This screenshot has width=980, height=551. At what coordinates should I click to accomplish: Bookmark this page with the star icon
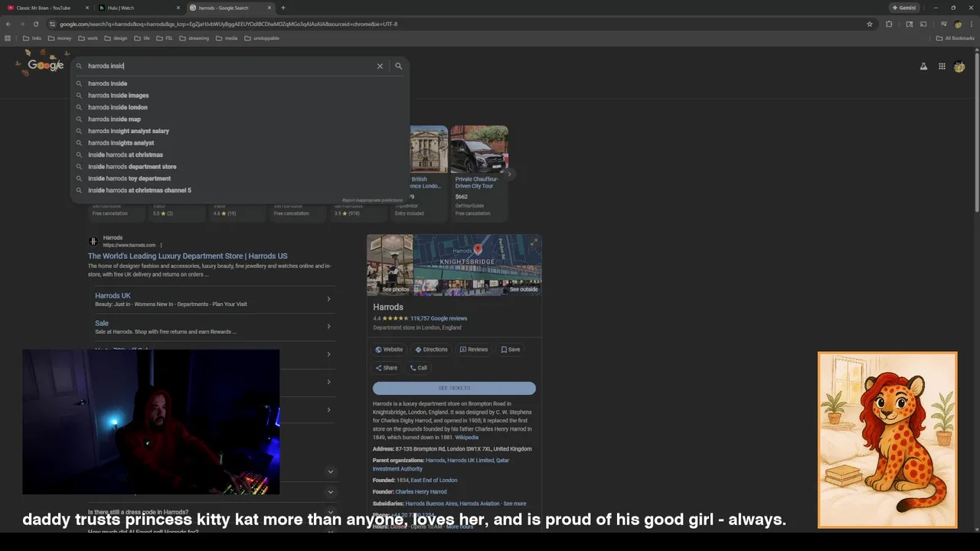click(x=870, y=24)
